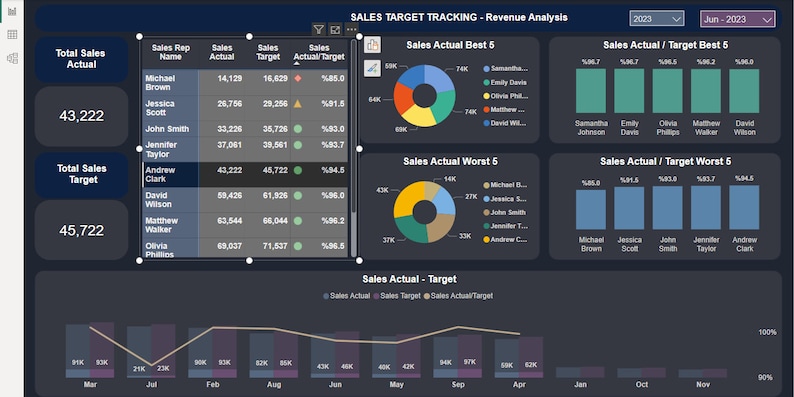Click the filter funnel icon above the table
The image size is (794, 397).
318,30
